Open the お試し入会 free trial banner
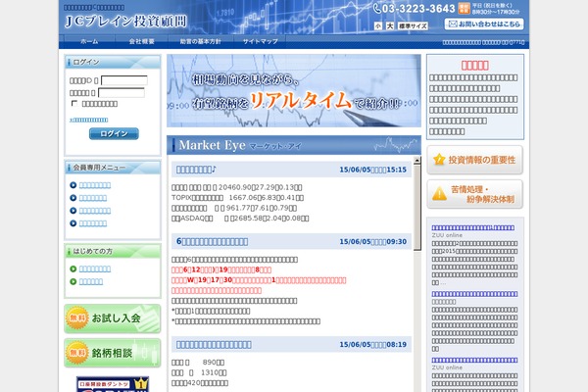The width and height of the screenshot is (588, 392). coord(113,318)
